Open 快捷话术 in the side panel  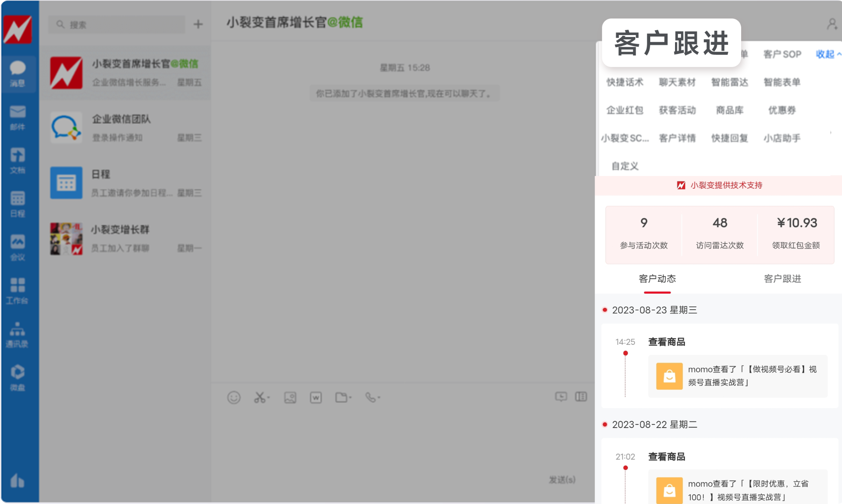(625, 82)
